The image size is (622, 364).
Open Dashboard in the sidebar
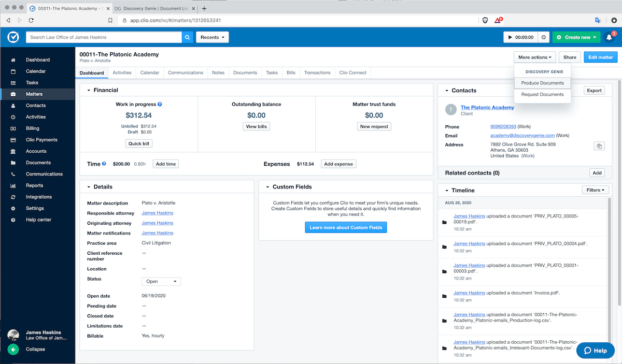coord(37,60)
